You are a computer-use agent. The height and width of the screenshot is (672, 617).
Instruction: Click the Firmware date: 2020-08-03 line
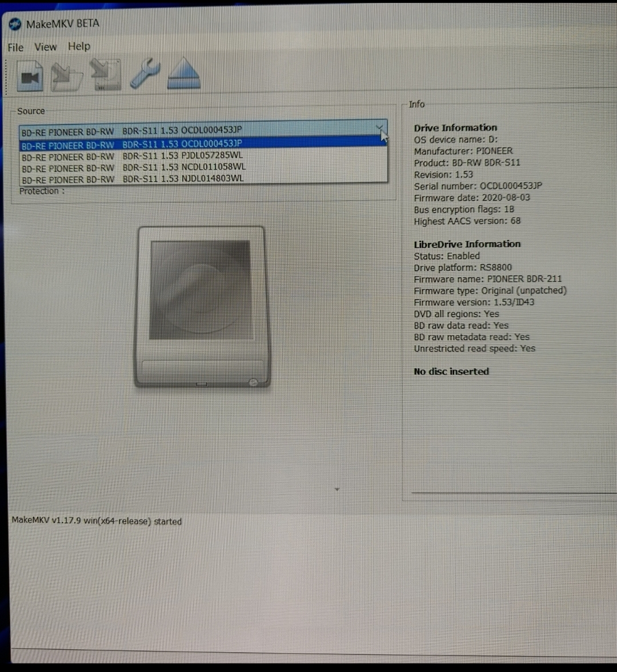click(x=472, y=198)
